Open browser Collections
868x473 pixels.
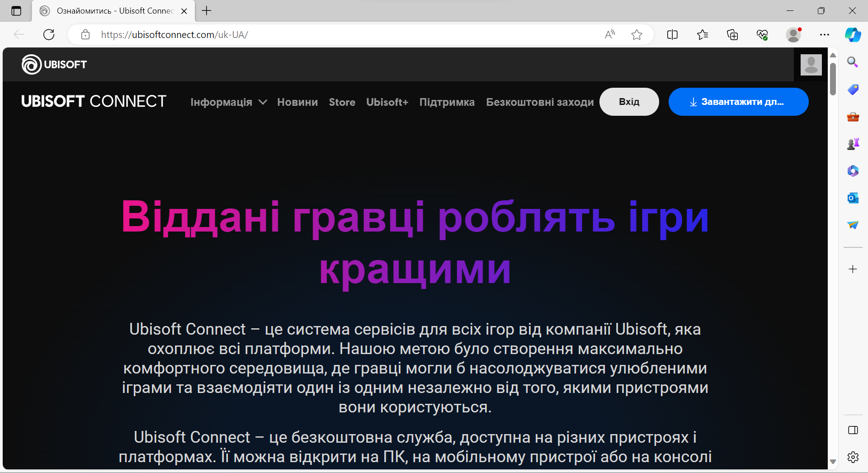732,34
